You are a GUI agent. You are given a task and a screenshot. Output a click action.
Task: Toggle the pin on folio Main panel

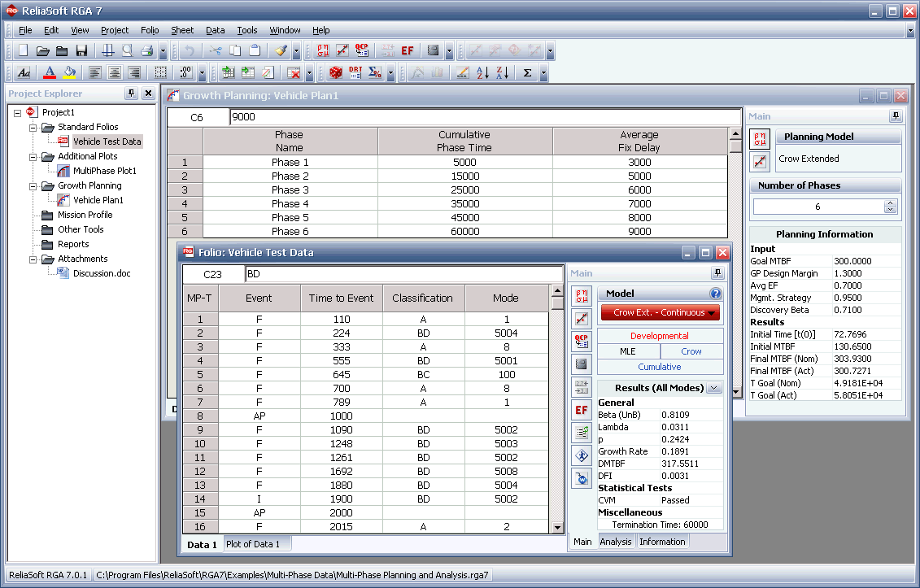(x=717, y=273)
